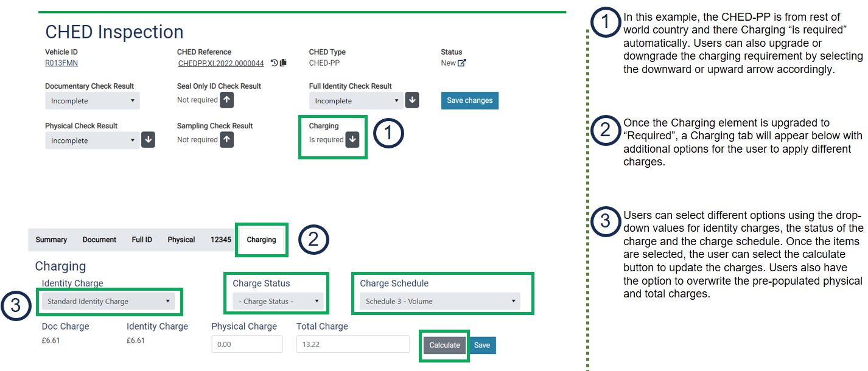Screen dimensions: 868x371
Task: Upgrade Sampling Check with up arrow
Action: click(226, 140)
